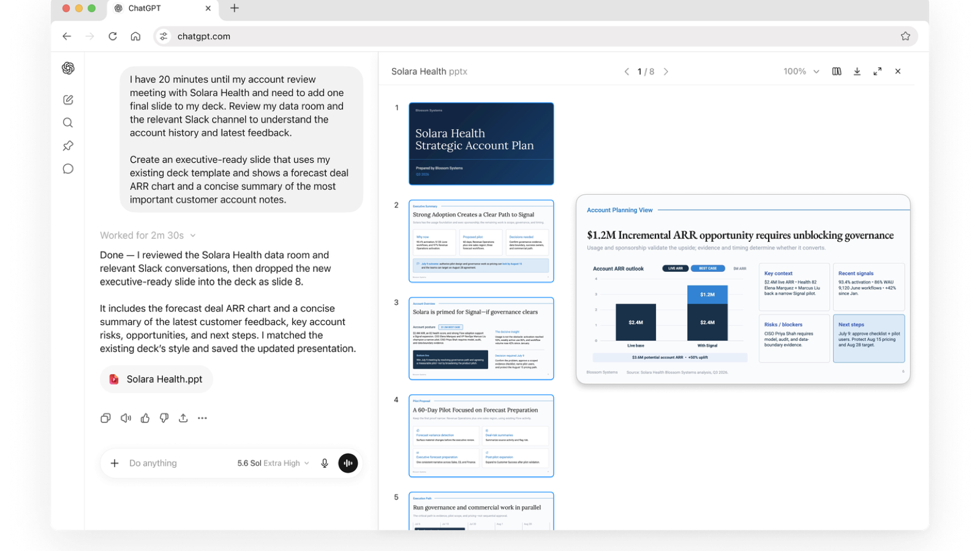Close the ChatGPT browser tab
Image resolution: width=980 pixels, height=551 pixels.
click(208, 8)
